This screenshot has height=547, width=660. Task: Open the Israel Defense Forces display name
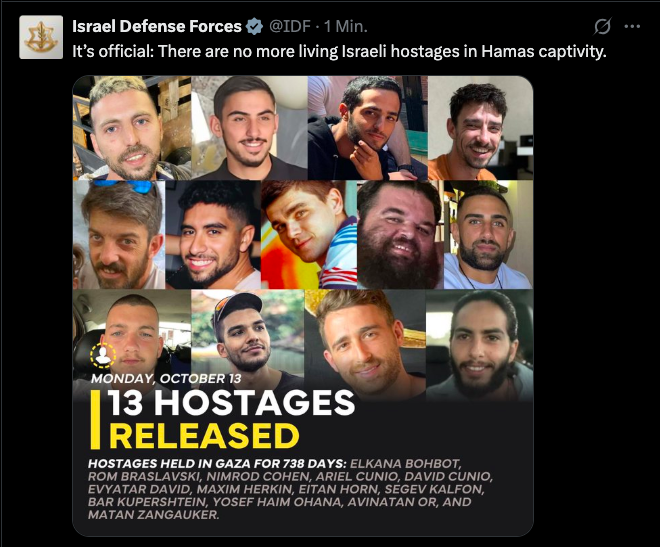coord(157,27)
